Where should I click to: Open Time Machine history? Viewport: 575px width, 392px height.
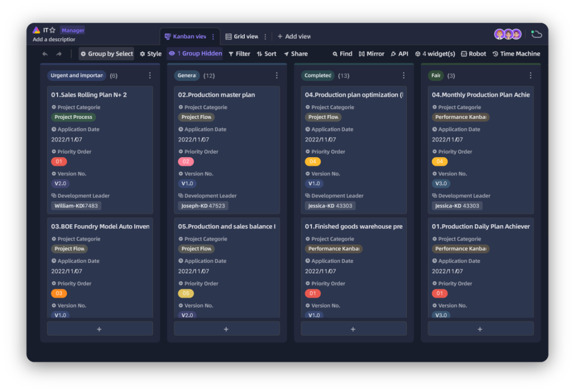click(516, 54)
